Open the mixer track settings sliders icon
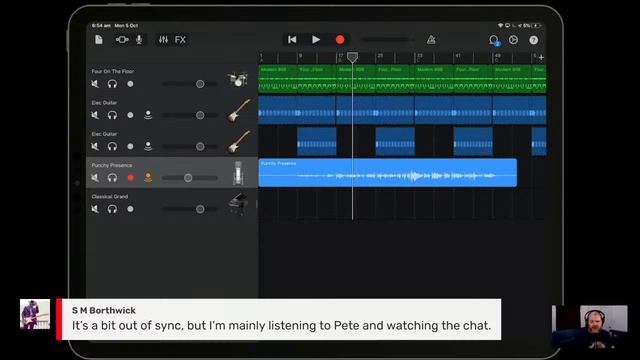The width and height of the screenshot is (640, 360). coord(163,40)
